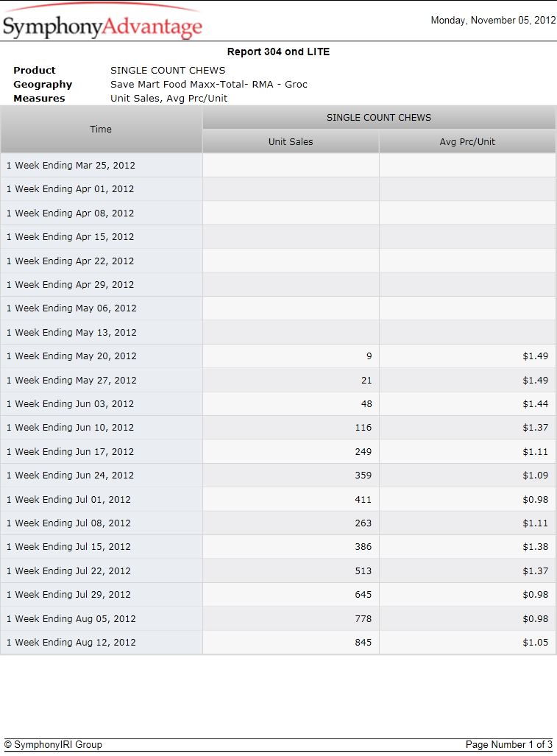Click the $1.09 average price
Image resolution: width=557 pixels, height=756 pixels.
(536, 476)
